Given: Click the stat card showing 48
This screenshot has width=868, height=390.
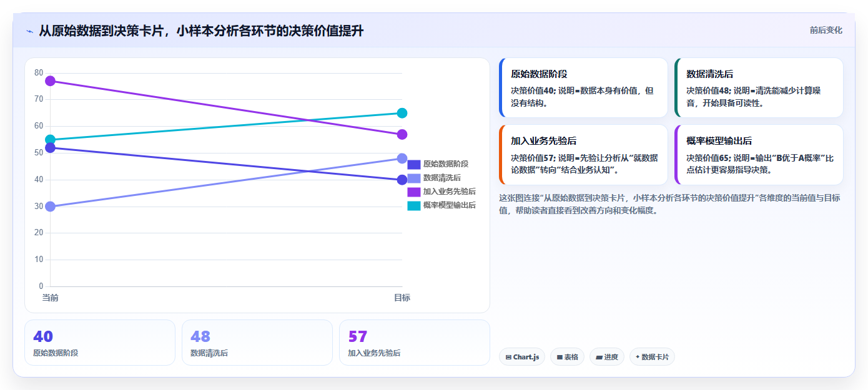Looking at the screenshot, I should tap(257, 343).
